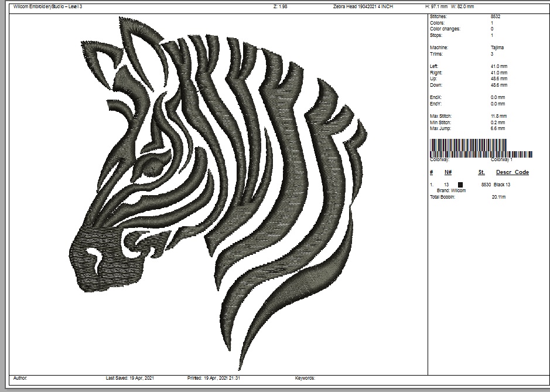
Task: Click the 'Descr Code' column header
Action: click(512, 172)
